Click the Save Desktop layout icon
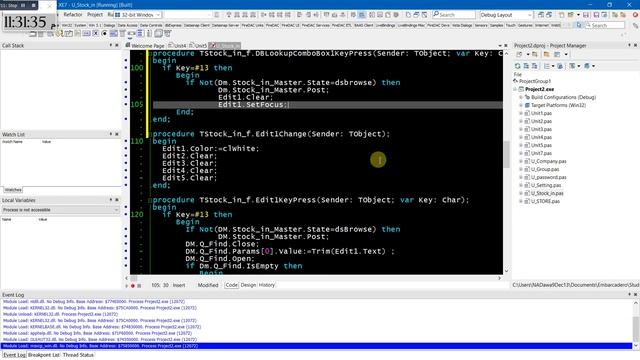 [541, 15]
